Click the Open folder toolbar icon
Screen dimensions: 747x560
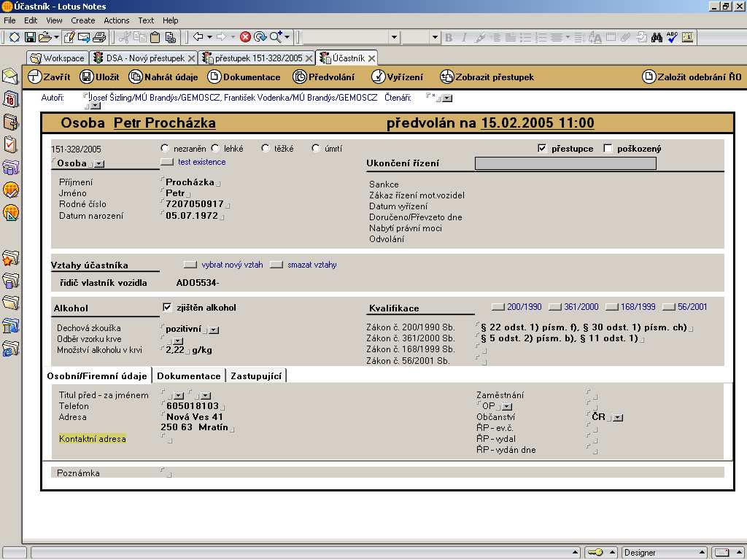[x=44, y=37]
